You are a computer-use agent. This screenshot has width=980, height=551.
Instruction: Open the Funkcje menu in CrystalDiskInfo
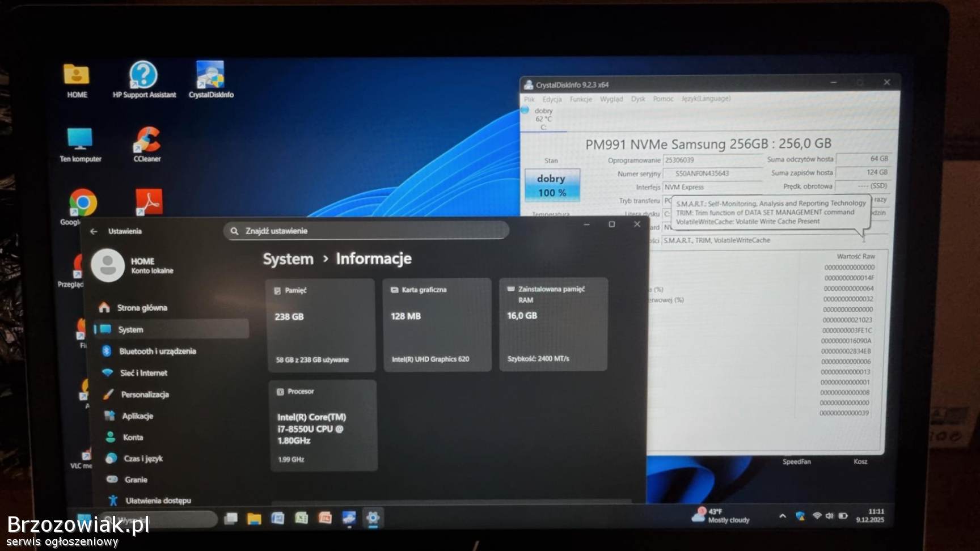(580, 99)
